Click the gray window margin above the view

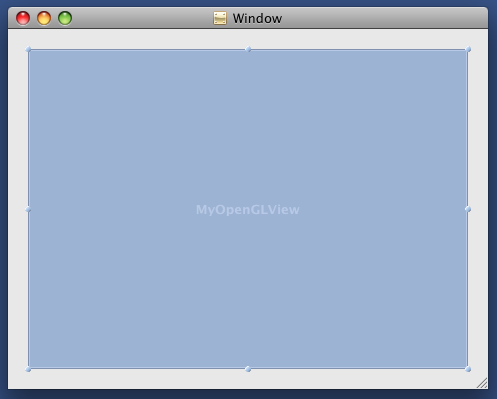248,38
